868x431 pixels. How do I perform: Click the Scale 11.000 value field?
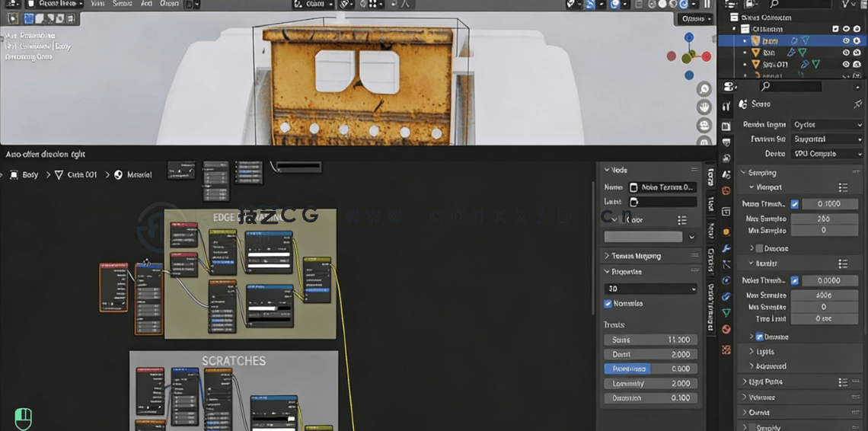point(650,340)
